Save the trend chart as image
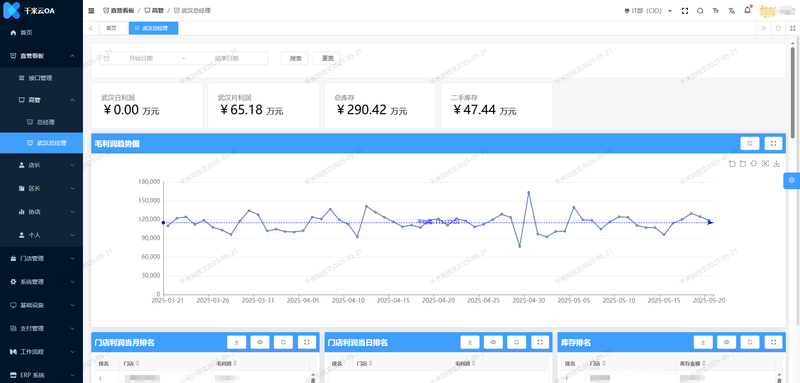Screen dimensions: 800x383 (777, 164)
